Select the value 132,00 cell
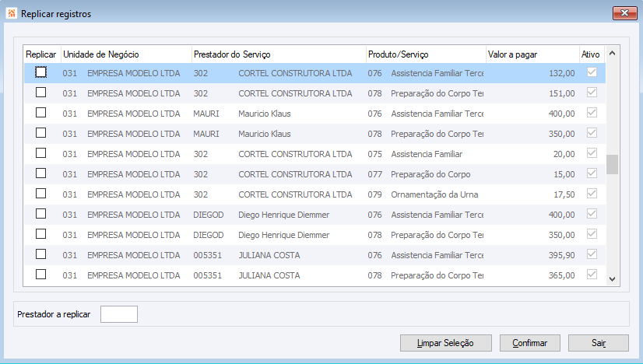643x364 pixels. tap(562, 73)
